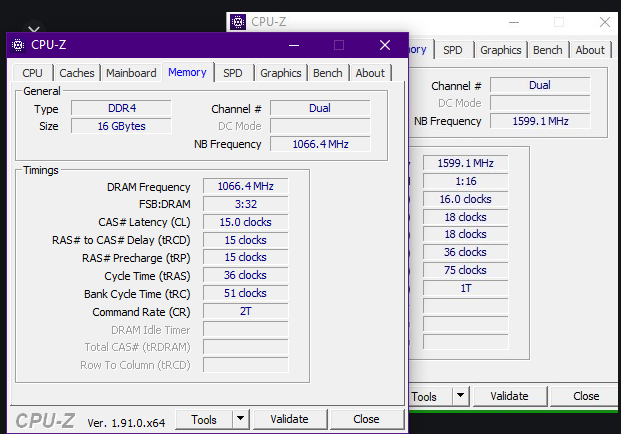Click the empty Total CAS# (tRDRAM) field
Image resolution: width=621 pixels, height=434 pixels.
[246, 347]
